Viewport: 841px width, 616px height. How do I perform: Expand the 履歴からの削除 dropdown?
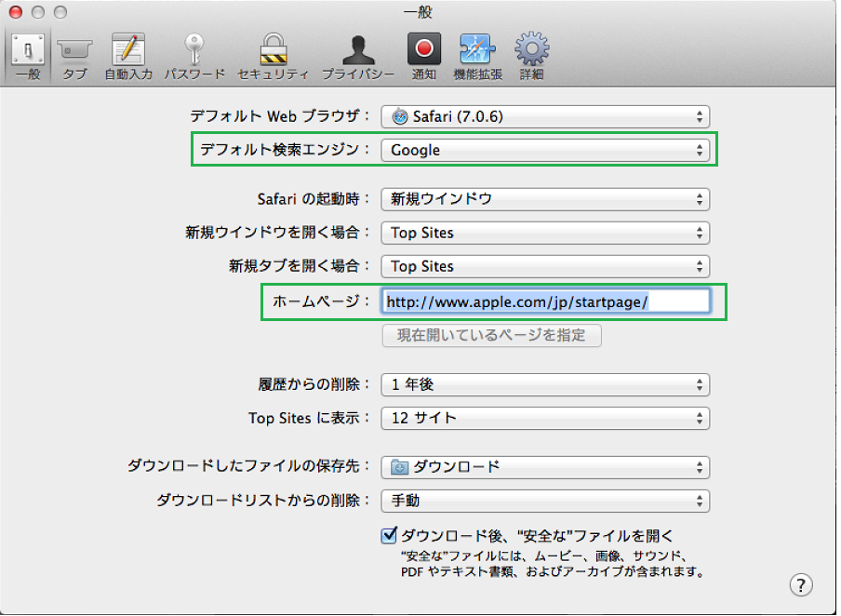[x=545, y=384]
